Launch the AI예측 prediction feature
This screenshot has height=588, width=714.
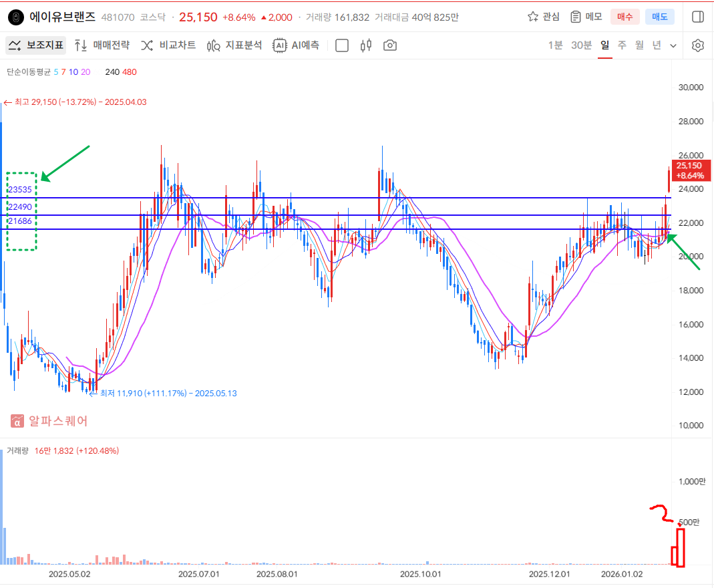[x=296, y=45]
